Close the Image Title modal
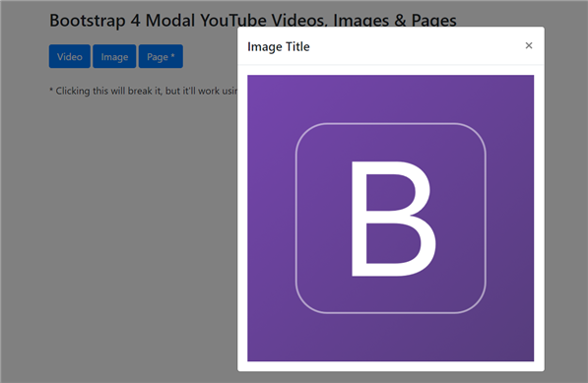The height and width of the screenshot is (383, 588). pos(529,45)
